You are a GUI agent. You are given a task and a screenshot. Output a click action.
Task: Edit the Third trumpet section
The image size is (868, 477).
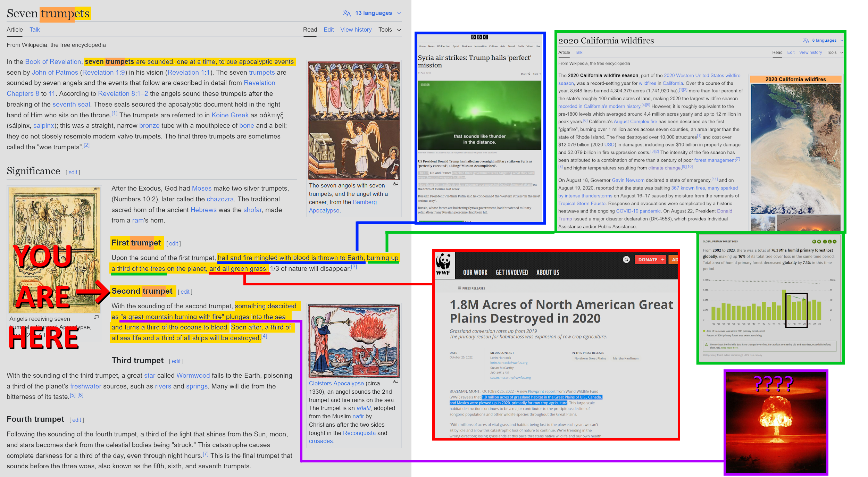coord(176,361)
